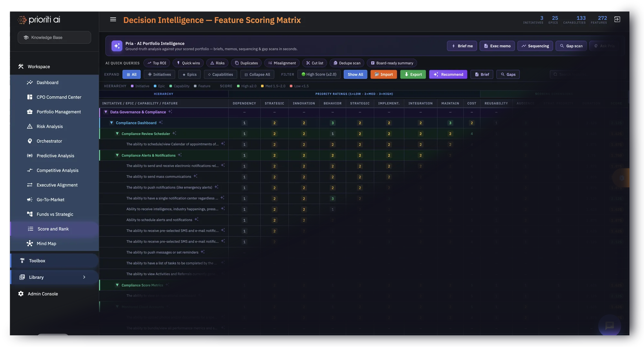This screenshot has height=347, width=644.
Task: Click the Collapse All button
Action: tap(257, 74)
